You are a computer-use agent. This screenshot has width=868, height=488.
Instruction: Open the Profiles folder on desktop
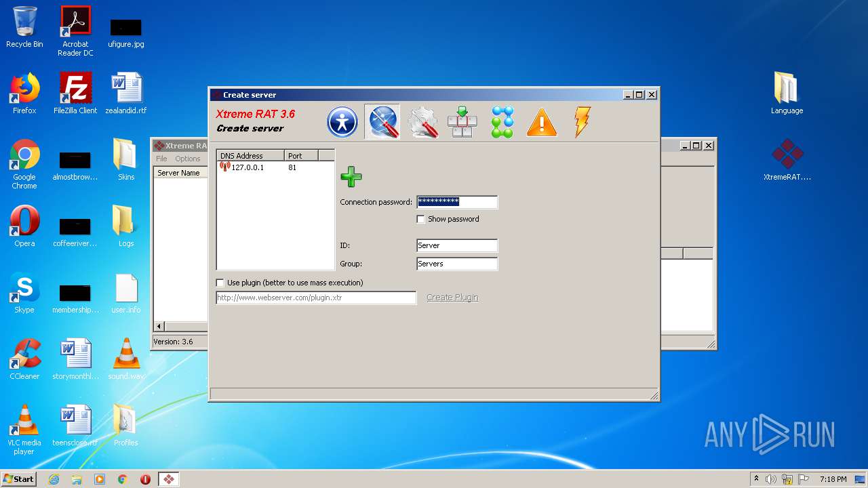tap(126, 426)
